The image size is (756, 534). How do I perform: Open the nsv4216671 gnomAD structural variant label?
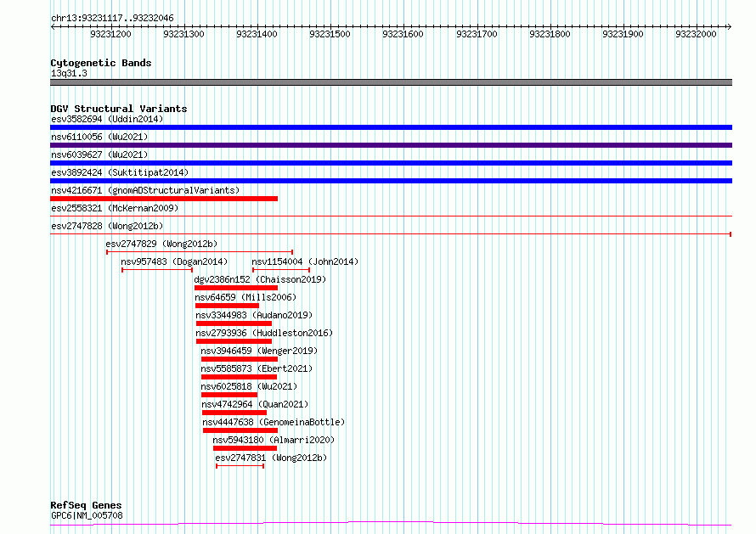144,190
